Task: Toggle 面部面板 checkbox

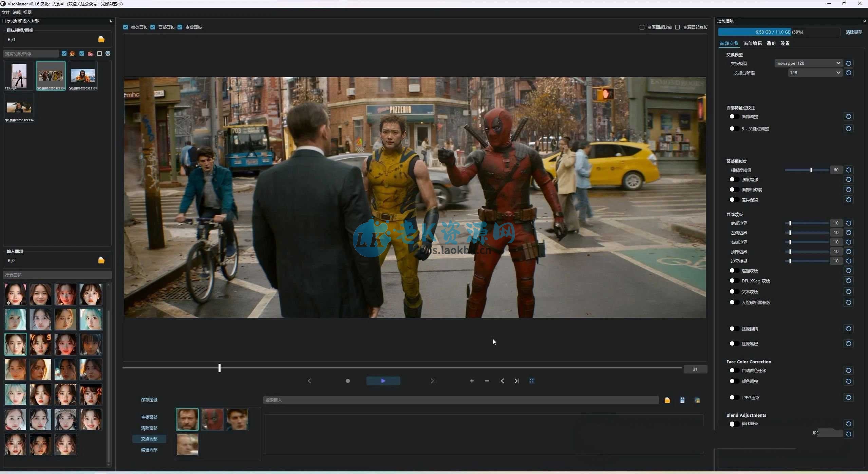Action: pyautogui.click(x=153, y=27)
